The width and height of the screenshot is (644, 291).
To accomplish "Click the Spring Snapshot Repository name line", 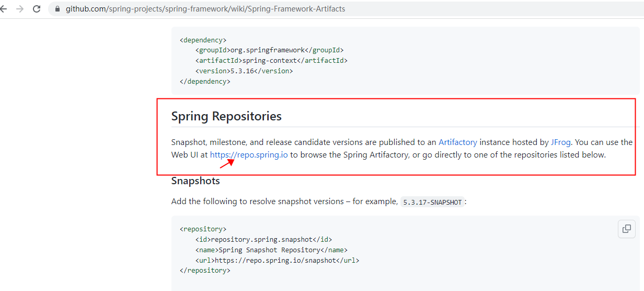I will 271,250.
